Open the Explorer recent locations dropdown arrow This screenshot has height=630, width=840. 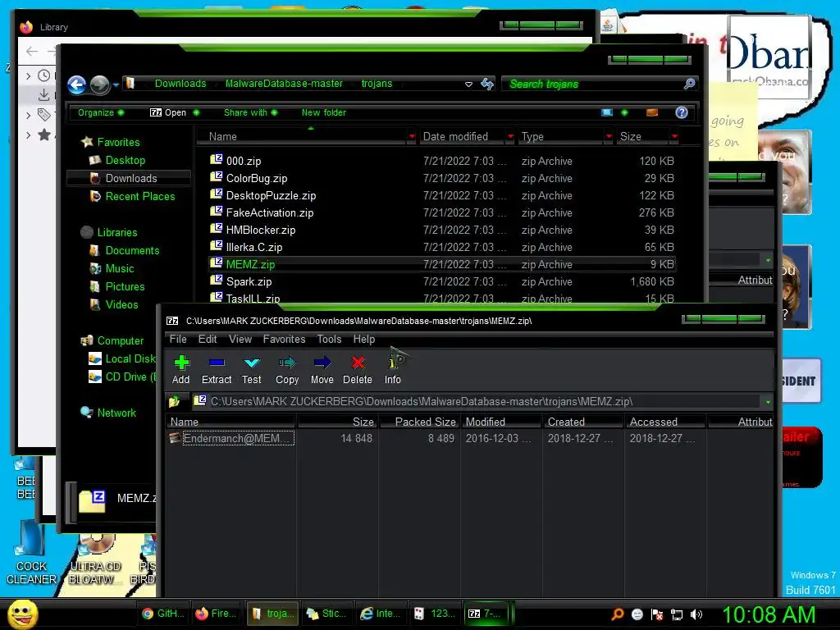(116, 84)
